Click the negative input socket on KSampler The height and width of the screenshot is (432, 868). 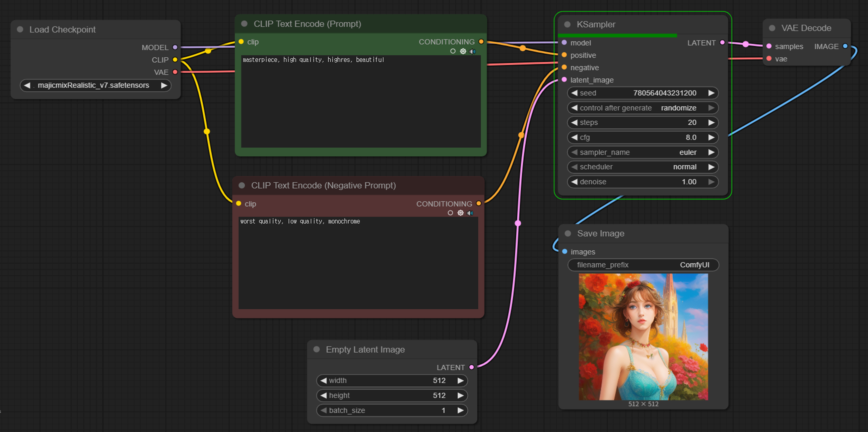pyautogui.click(x=564, y=67)
